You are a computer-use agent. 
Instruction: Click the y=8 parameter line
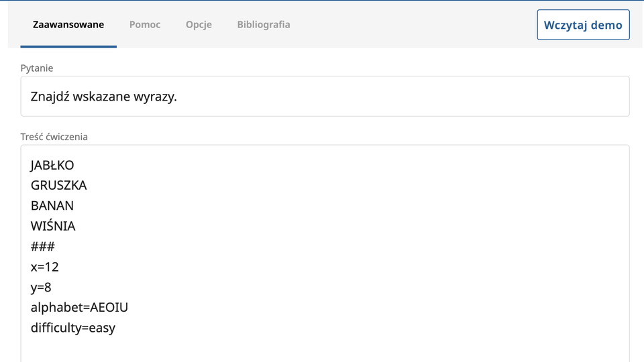41,288
